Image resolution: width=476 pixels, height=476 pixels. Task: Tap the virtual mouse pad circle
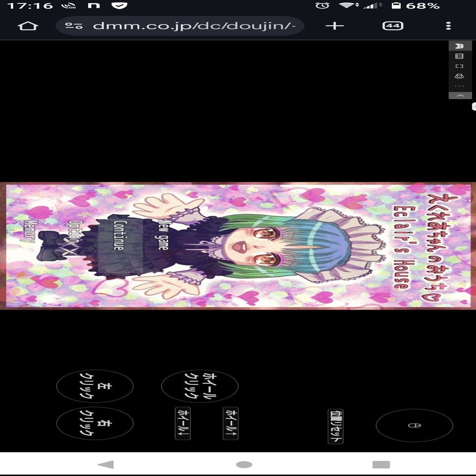pyautogui.click(x=414, y=425)
